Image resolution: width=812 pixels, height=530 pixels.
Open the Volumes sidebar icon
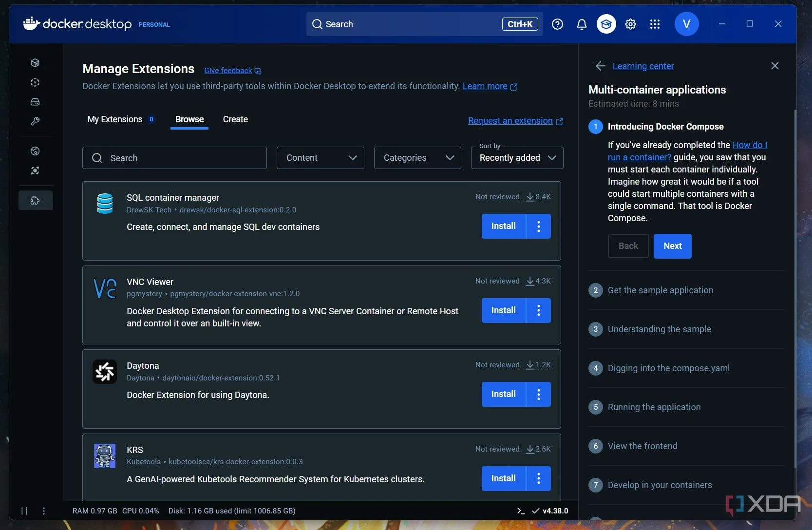pyautogui.click(x=35, y=102)
